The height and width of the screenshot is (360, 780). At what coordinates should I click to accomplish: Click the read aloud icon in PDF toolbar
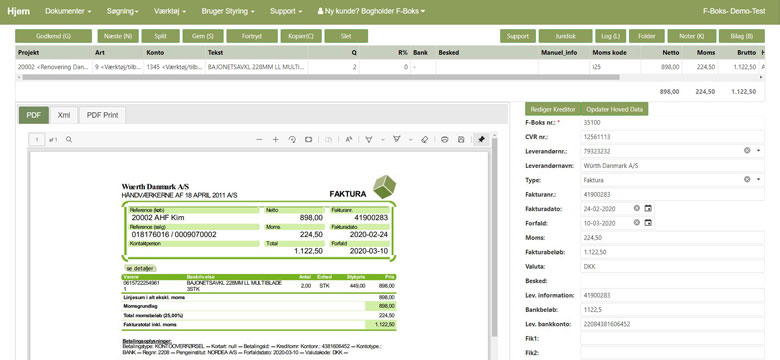pyautogui.click(x=349, y=140)
